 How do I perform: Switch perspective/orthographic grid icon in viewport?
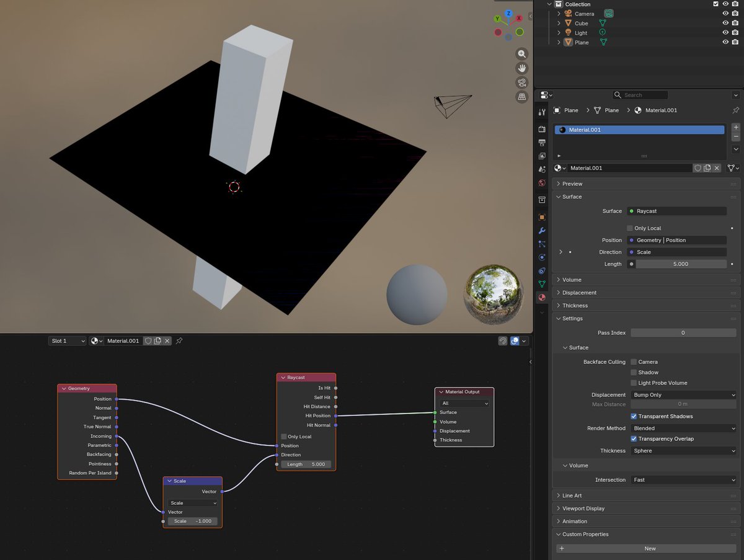coord(522,97)
